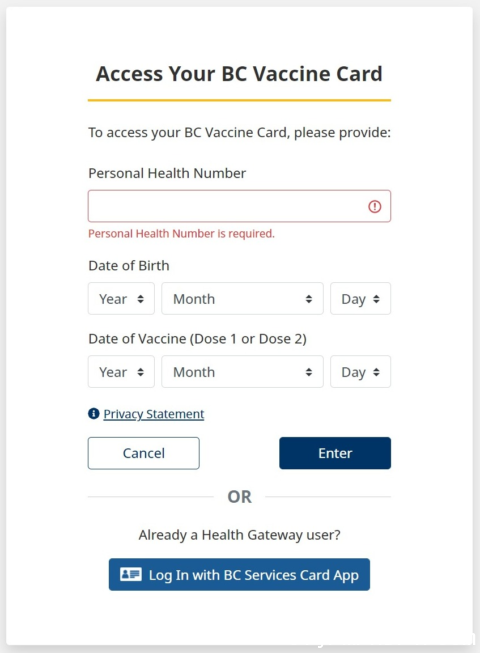Image resolution: width=480 pixels, height=653 pixels.
Task: Click the Vaccine Month dropdown arrow
Action: [308, 372]
